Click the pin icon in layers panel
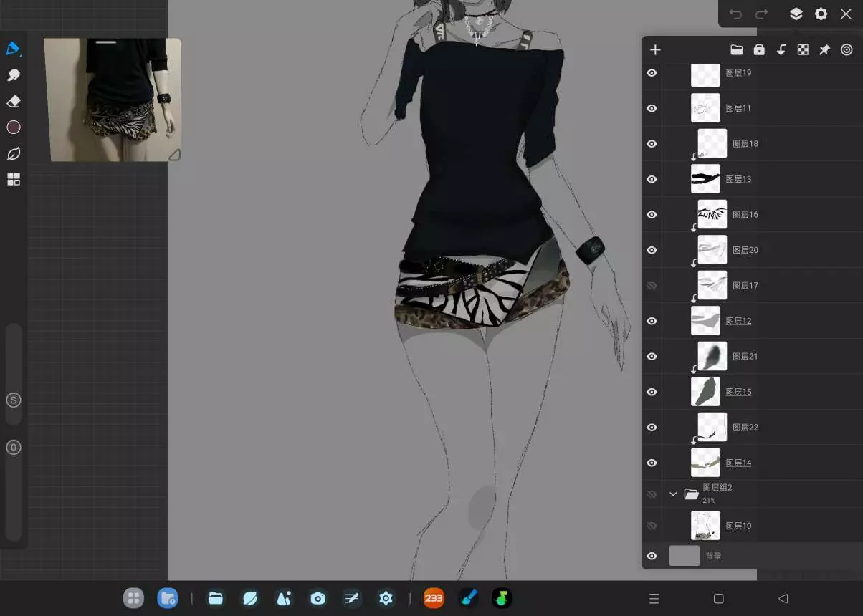 pos(825,49)
